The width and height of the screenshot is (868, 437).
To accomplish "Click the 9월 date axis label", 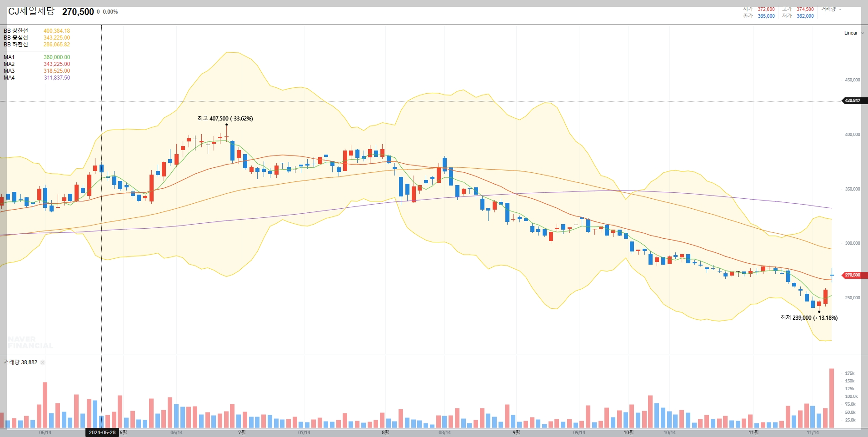I will coord(516,433).
